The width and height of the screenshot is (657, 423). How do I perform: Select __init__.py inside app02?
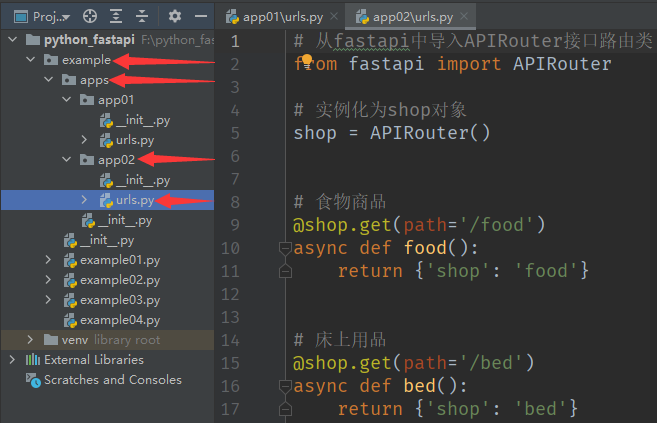(143, 180)
